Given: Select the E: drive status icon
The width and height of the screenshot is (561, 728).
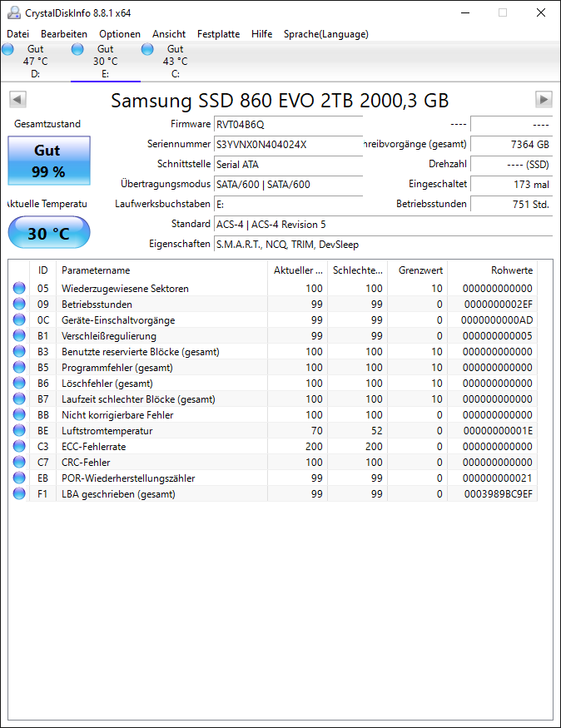Looking at the screenshot, I should (x=77, y=49).
